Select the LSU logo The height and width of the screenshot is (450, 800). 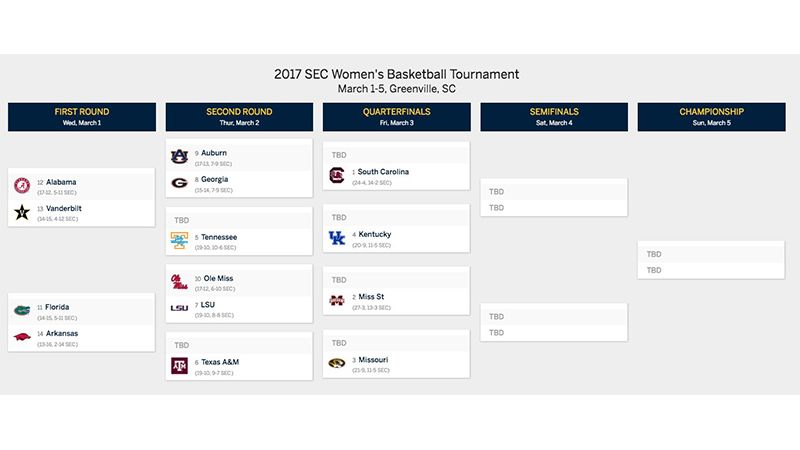click(179, 308)
